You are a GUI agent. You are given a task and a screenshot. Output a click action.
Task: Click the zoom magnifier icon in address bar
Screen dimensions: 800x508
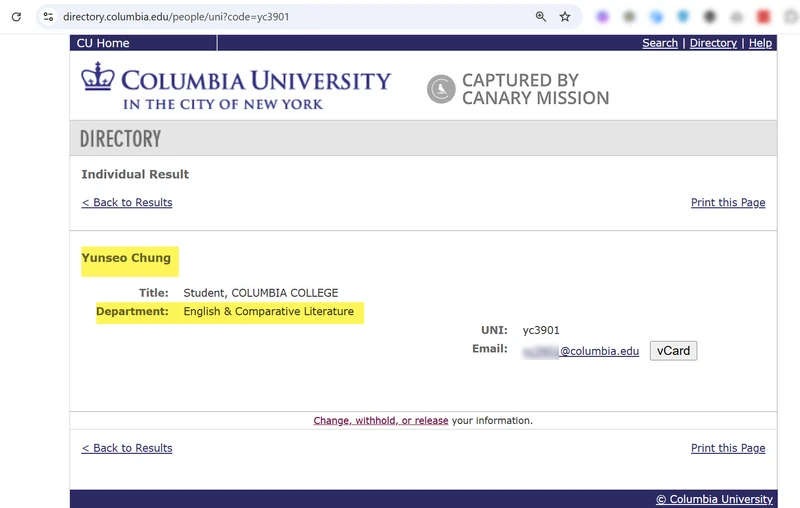point(541,17)
